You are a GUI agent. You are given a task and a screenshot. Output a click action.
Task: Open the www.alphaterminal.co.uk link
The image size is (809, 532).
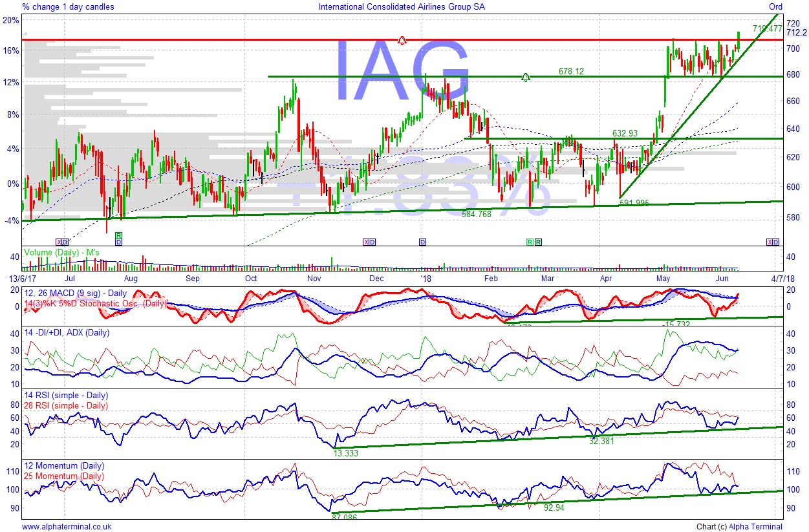coord(67,527)
